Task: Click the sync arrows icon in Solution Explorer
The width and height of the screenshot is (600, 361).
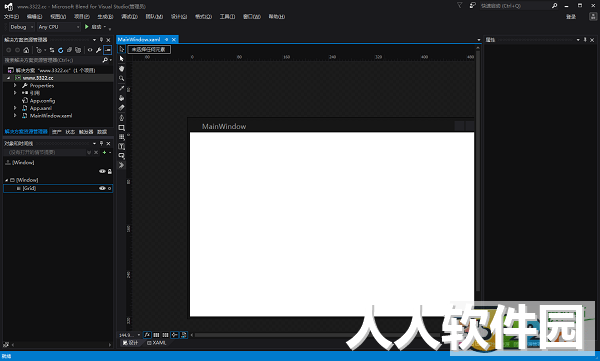Action: coord(52,50)
